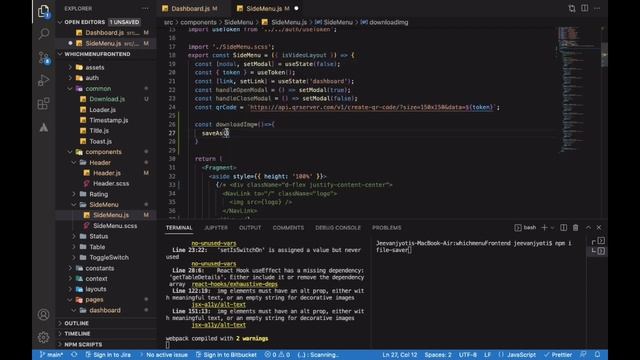Click Spaces: 2 indentation setting
The height and width of the screenshot is (360, 640).
click(x=438, y=354)
